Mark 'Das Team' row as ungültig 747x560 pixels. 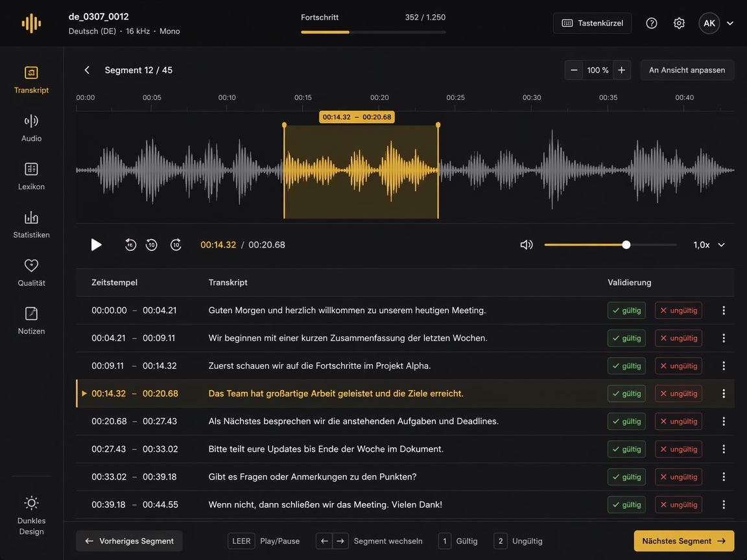[678, 393]
